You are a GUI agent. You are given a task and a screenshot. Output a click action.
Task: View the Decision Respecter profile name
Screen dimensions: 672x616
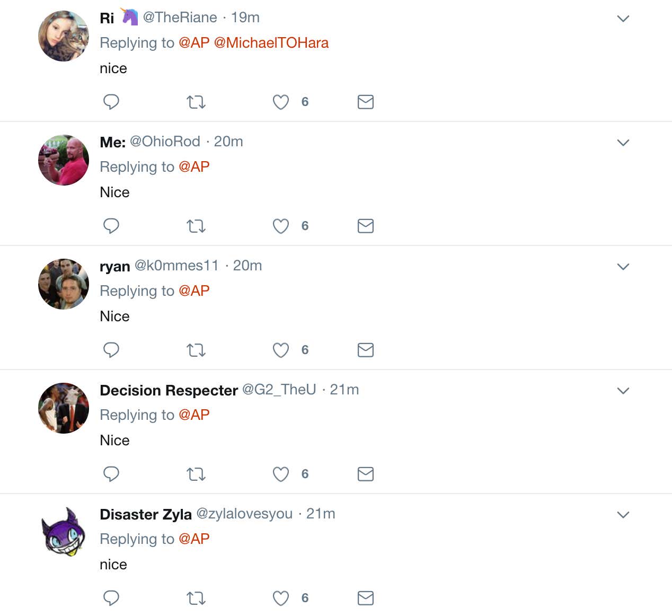coord(169,390)
